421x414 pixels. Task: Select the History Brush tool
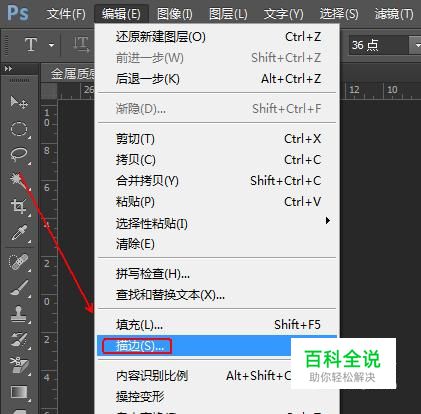click(x=19, y=339)
